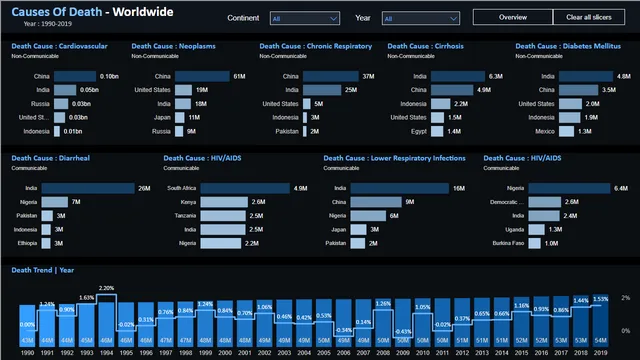Select Tanzania 2.5M bar in HIV/AIDS chart
The height and width of the screenshot is (360, 640).
coord(223,216)
